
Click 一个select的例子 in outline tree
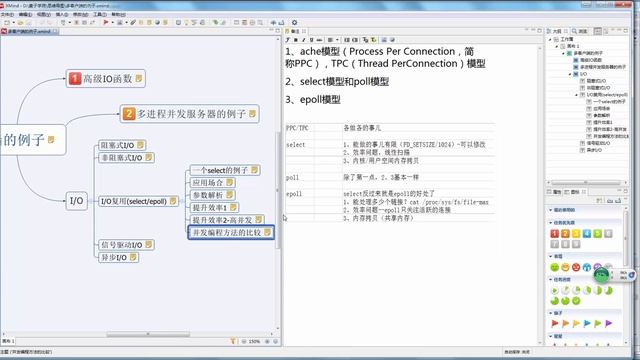tap(609, 102)
